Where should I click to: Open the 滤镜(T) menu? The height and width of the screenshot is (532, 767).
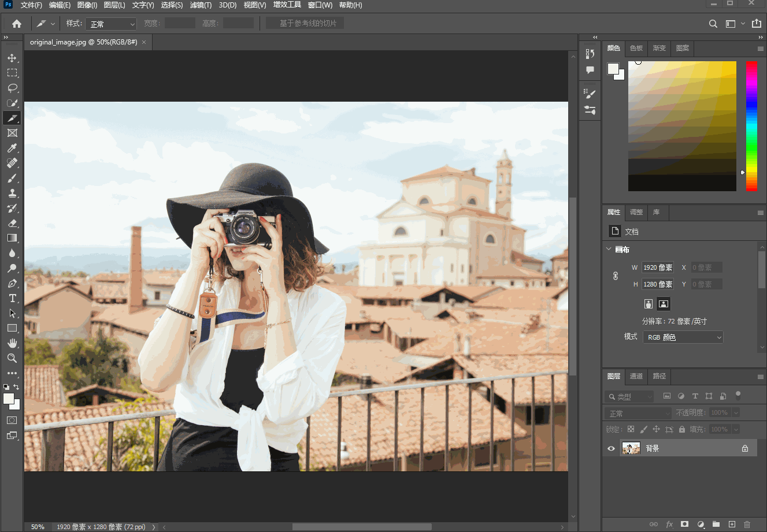201,5
